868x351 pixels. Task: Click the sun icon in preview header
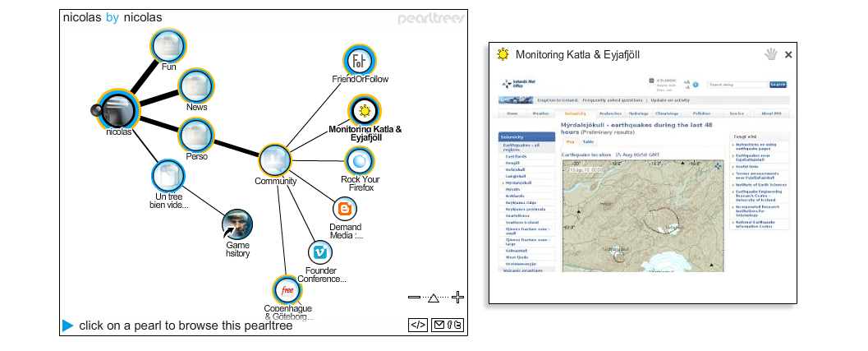pyautogui.click(x=503, y=54)
